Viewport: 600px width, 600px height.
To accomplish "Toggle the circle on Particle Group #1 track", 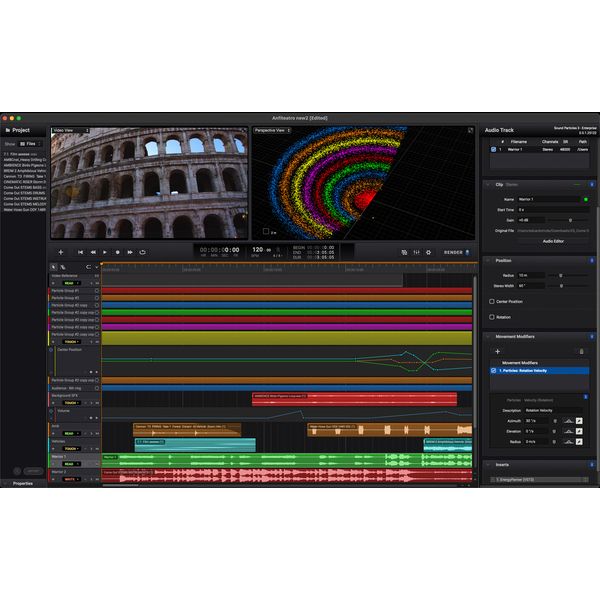I will click(97, 291).
